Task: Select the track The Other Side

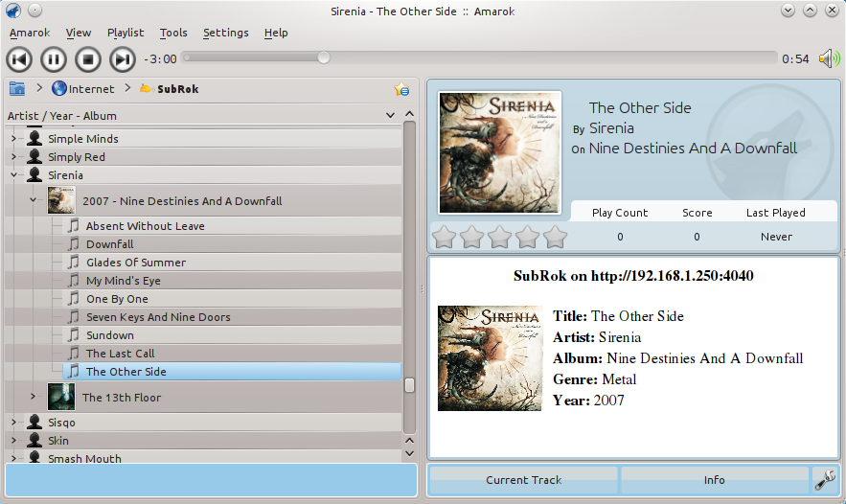Action: (232, 371)
